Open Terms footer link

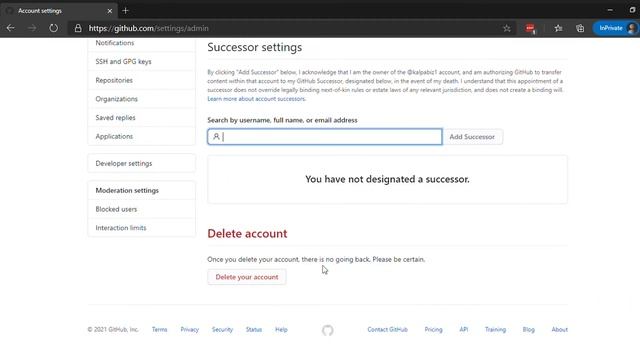(160, 329)
